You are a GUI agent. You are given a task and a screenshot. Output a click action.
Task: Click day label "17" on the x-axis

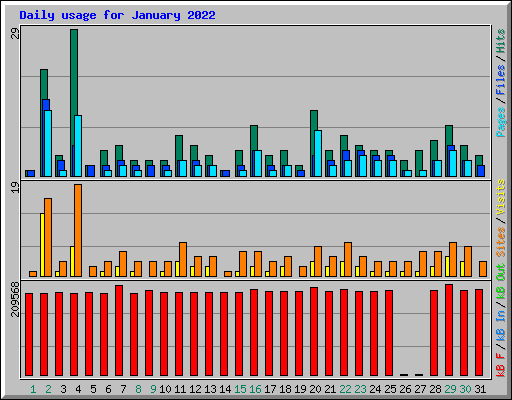(270, 389)
